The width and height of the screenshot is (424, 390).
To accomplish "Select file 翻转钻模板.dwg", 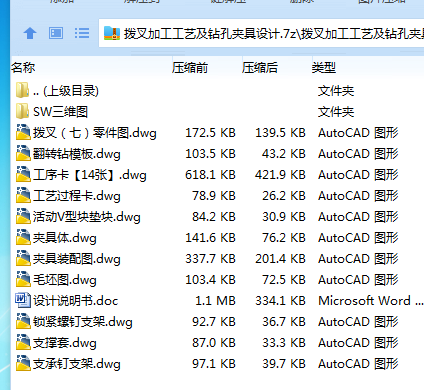I will [77, 154].
